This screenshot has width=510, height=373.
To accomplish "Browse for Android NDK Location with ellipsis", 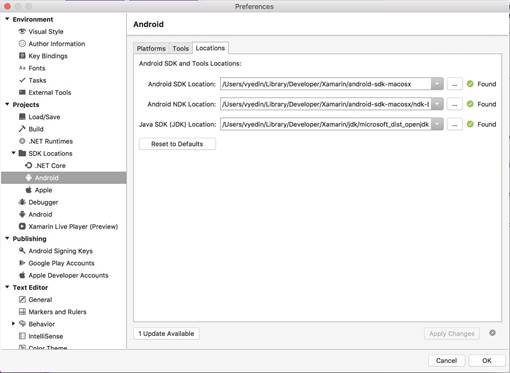I will (x=454, y=104).
